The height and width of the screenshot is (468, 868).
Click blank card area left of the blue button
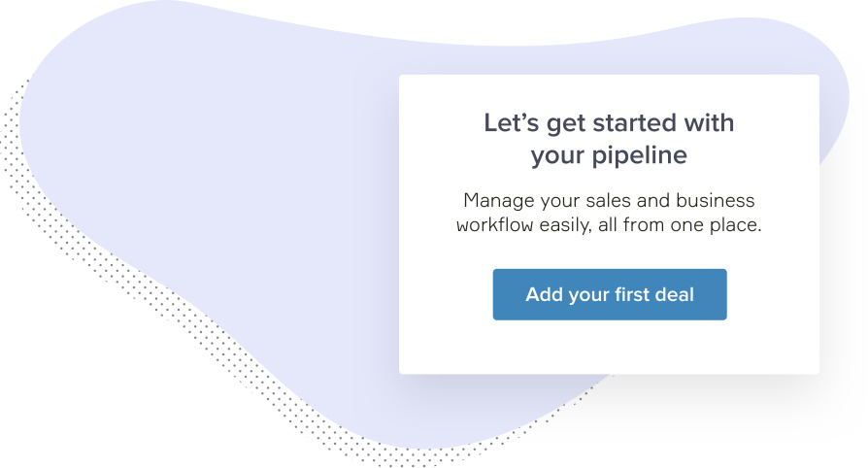[x=446, y=294]
